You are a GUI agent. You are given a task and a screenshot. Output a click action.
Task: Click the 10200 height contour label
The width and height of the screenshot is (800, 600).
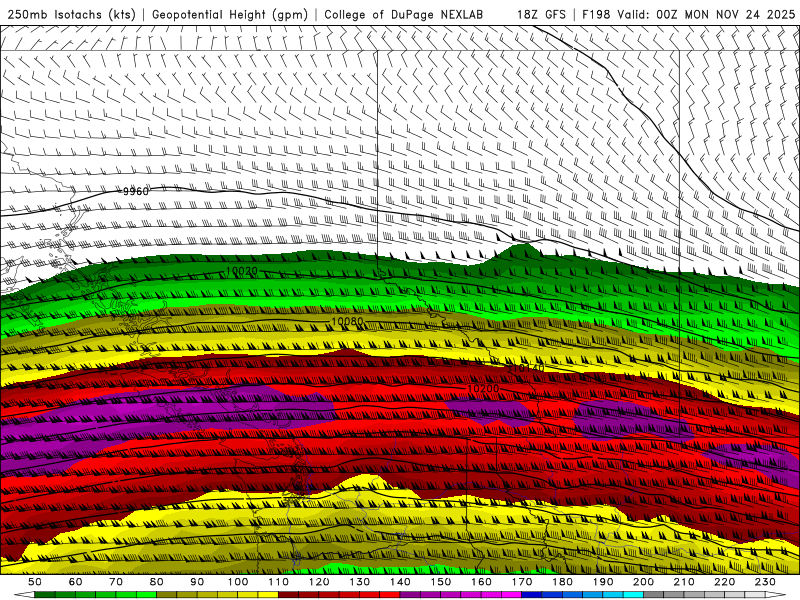tap(483, 388)
